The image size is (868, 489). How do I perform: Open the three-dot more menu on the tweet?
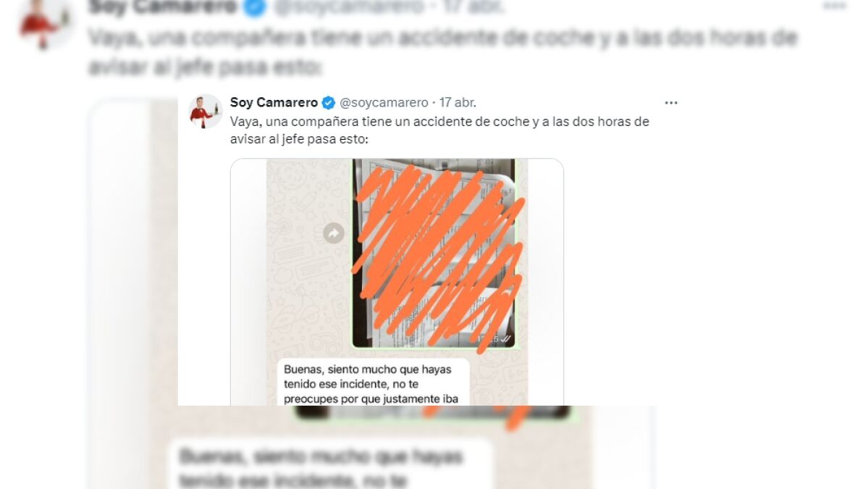click(671, 103)
